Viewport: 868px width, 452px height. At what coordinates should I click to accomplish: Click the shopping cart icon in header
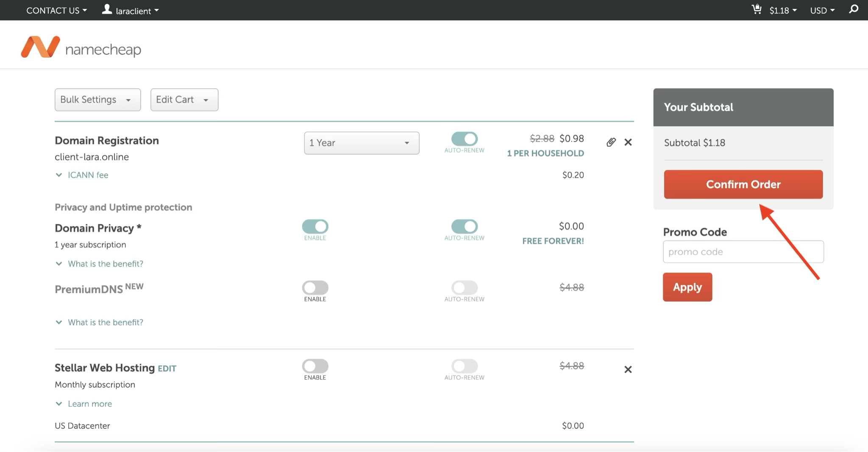(757, 9)
